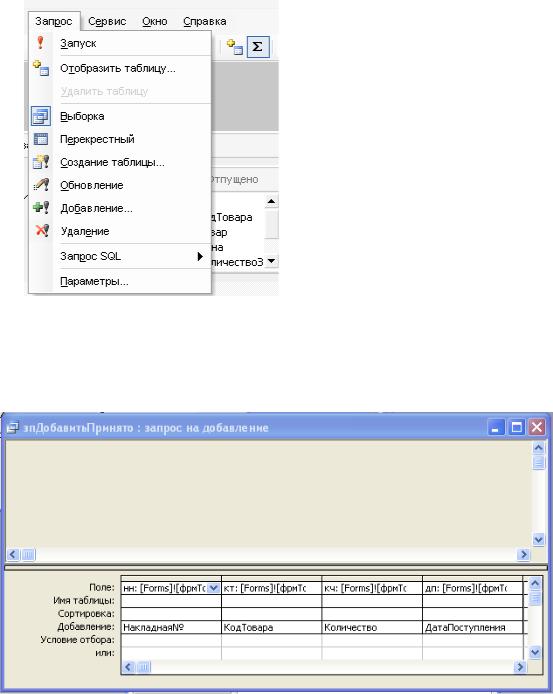Click the red X Delete query icon

(42, 231)
